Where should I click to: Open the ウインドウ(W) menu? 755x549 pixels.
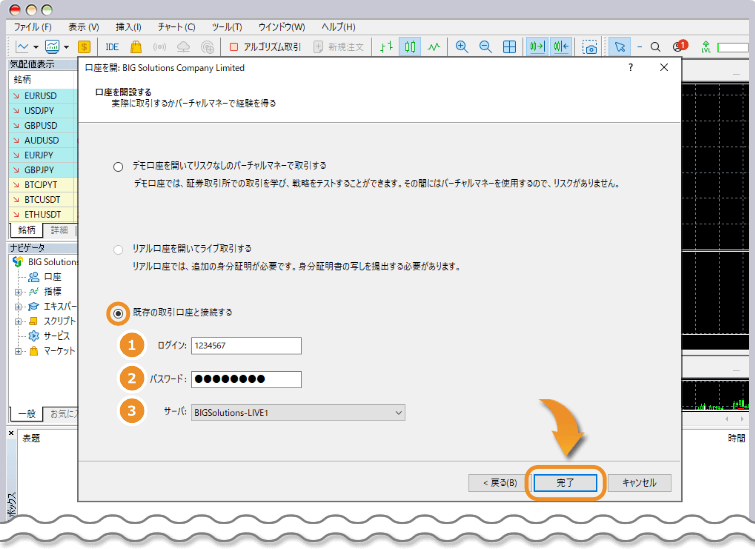pyautogui.click(x=282, y=27)
